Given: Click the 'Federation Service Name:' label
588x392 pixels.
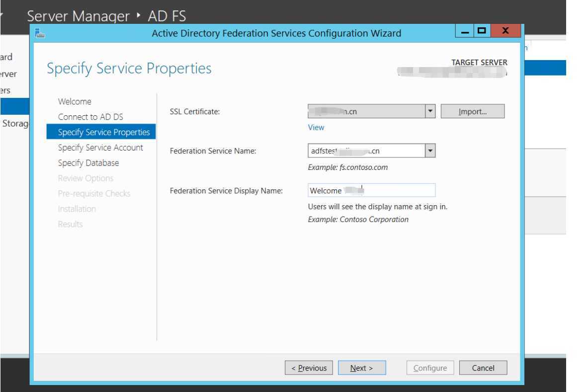Looking at the screenshot, I should (x=213, y=151).
